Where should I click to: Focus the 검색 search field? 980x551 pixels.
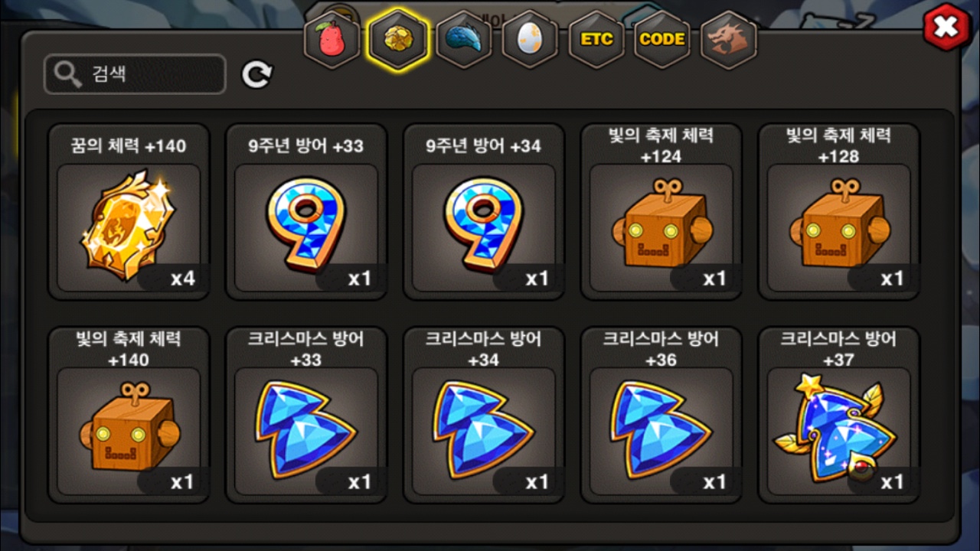(x=135, y=74)
